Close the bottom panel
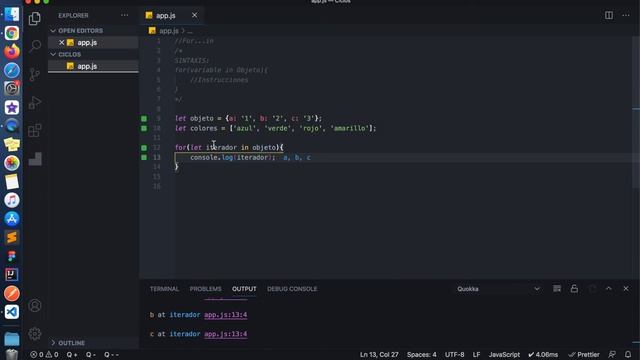This screenshot has height=360, width=640. [x=626, y=289]
